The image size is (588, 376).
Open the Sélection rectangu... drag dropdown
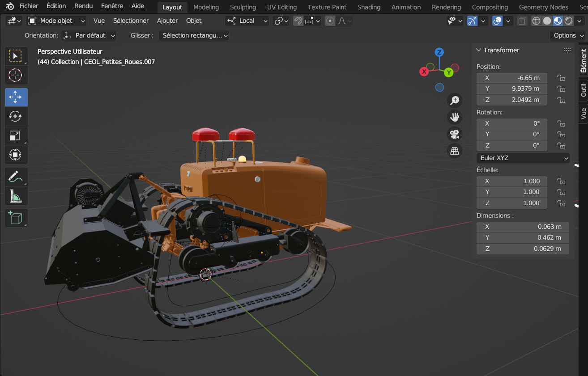(x=194, y=35)
